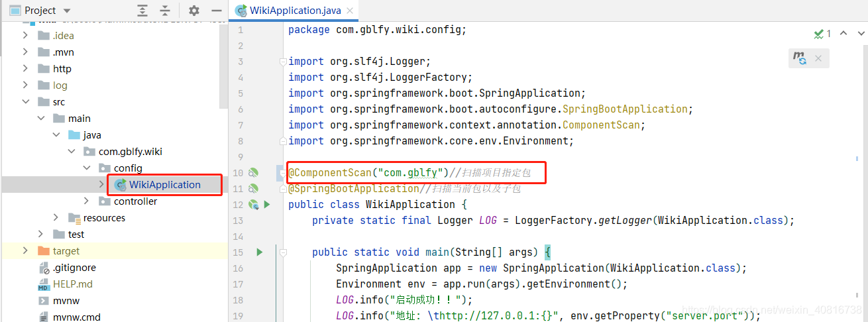Expand the http folder
This screenshot has height=322, width=868.
(x=25, y=69)
